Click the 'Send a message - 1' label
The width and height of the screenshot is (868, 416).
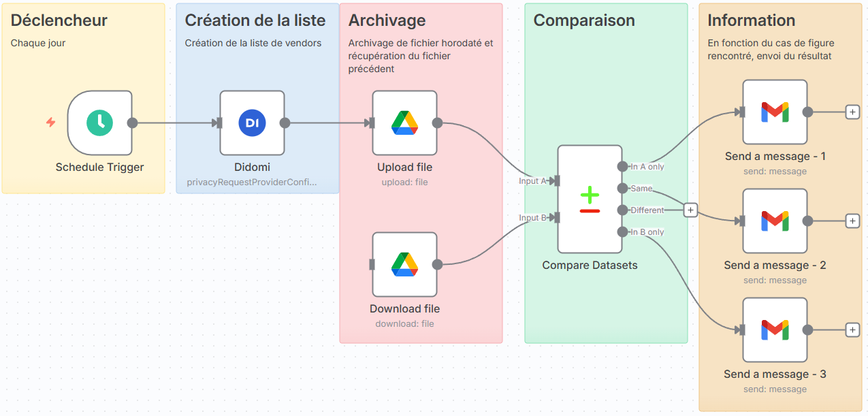pos(775,156)
